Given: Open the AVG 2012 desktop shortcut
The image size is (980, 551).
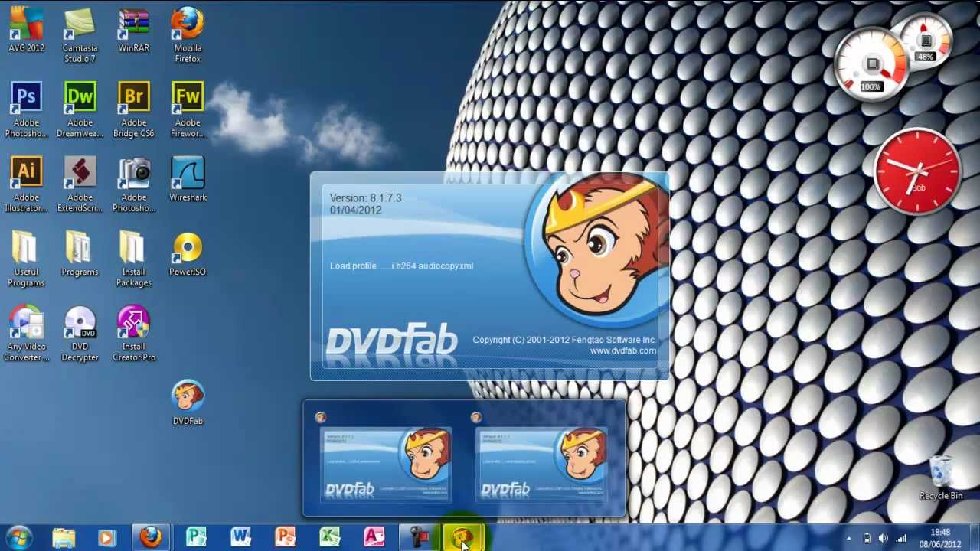Looking at the screenshot, I should point(26,31).
